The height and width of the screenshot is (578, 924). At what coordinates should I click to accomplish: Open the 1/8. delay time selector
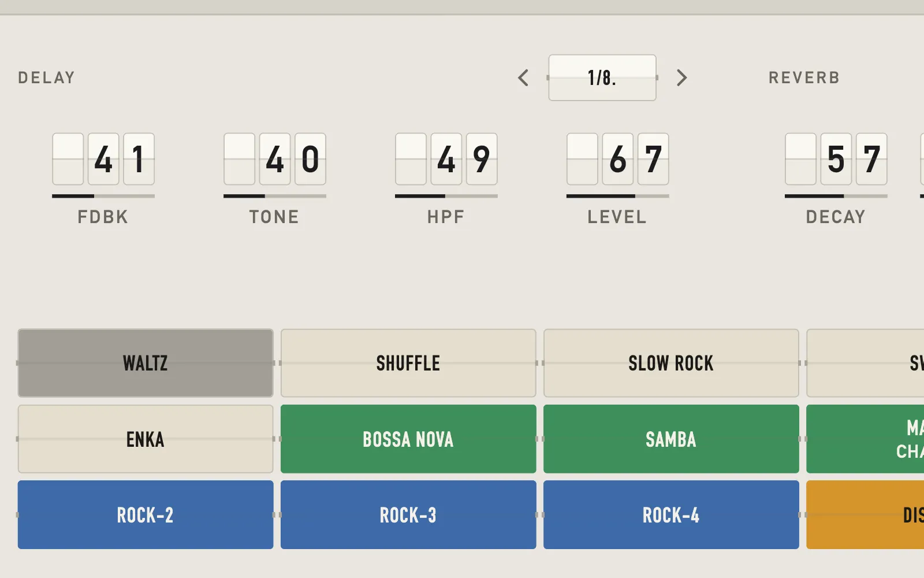pyautogui.click(x=602, y=77)
